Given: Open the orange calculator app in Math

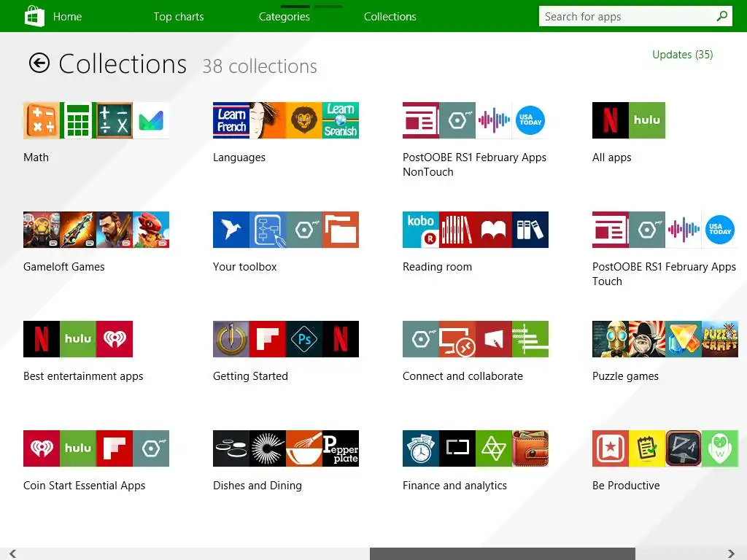Looking at the screenshot, I should (42, 120).
